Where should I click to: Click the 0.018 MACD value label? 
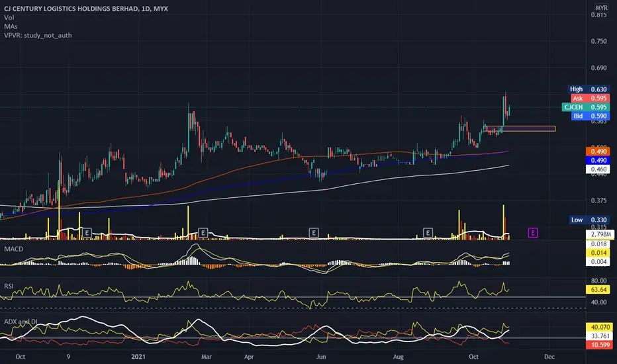pyautogui.click(x=598, y=244)
